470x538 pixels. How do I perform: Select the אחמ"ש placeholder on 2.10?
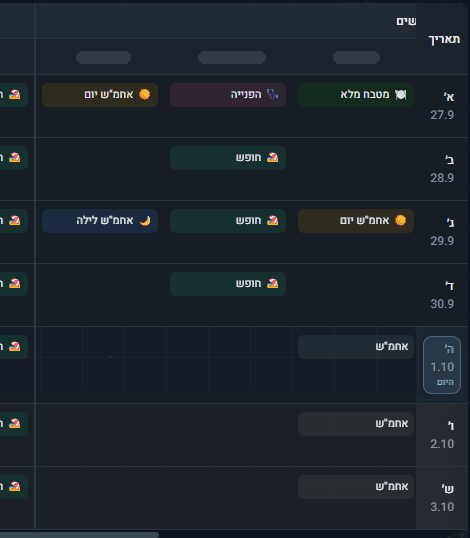(x=356, y=424)
